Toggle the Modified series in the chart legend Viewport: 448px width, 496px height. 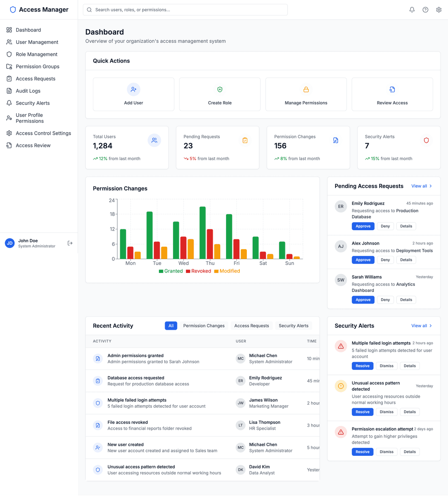226,271
